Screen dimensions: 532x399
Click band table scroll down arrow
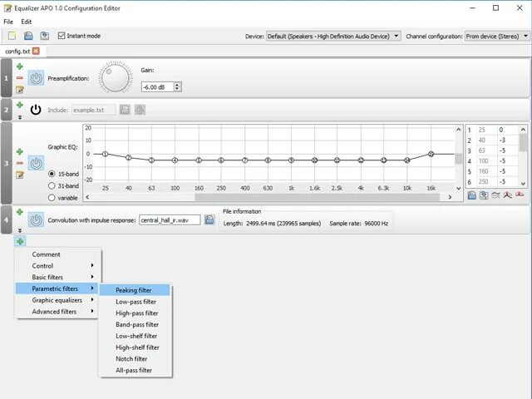[x=523, y=184]
